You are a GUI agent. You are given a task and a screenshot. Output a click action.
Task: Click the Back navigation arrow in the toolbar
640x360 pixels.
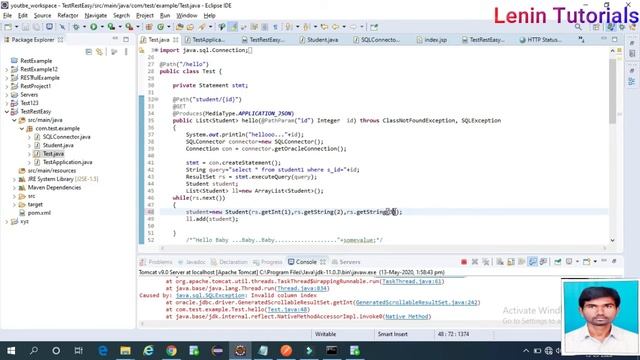click(335, 27)
